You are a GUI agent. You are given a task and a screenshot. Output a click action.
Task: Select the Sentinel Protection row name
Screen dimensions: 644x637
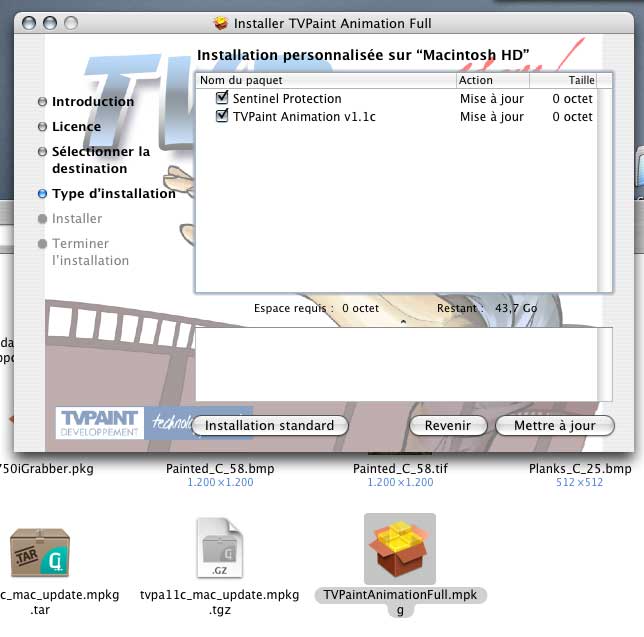pyautogui.click(x=287, y=99)
